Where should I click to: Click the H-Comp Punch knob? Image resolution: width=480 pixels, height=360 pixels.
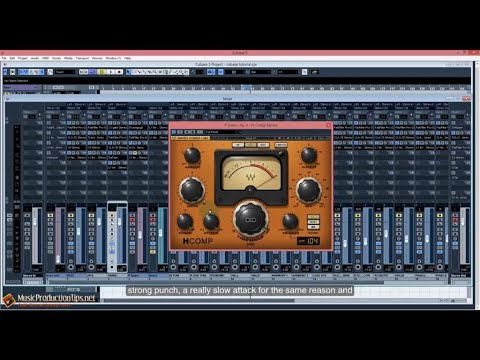(x=185, y=221)
